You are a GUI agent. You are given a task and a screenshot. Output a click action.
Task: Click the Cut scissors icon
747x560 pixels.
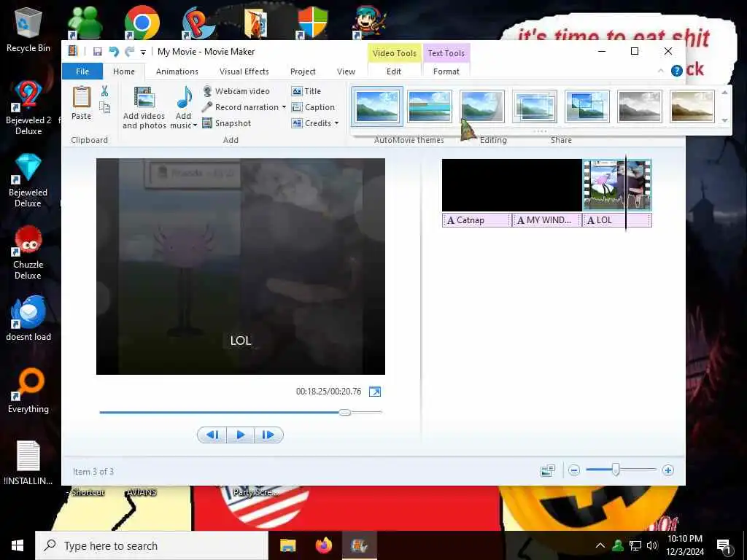coord(104,91)
